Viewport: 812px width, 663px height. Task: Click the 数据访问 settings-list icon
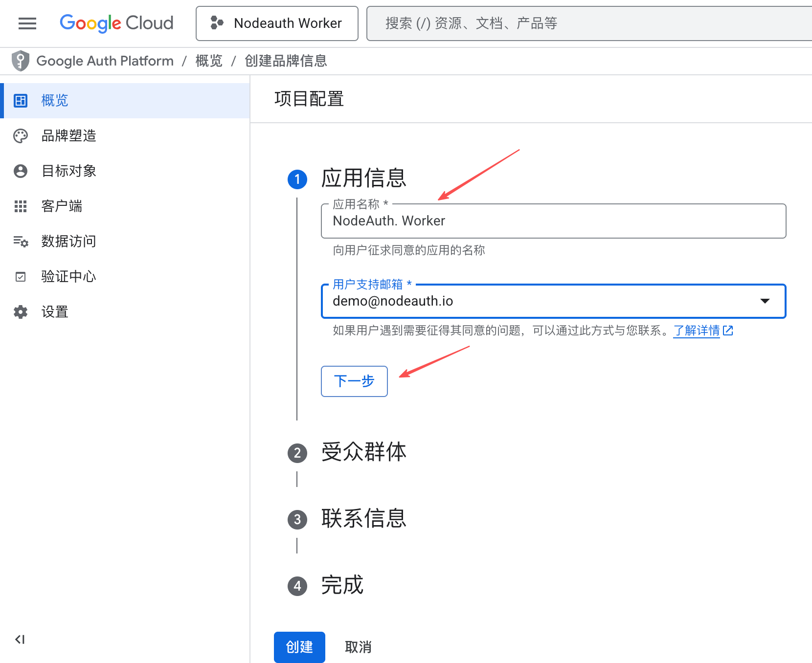point(21,242)
